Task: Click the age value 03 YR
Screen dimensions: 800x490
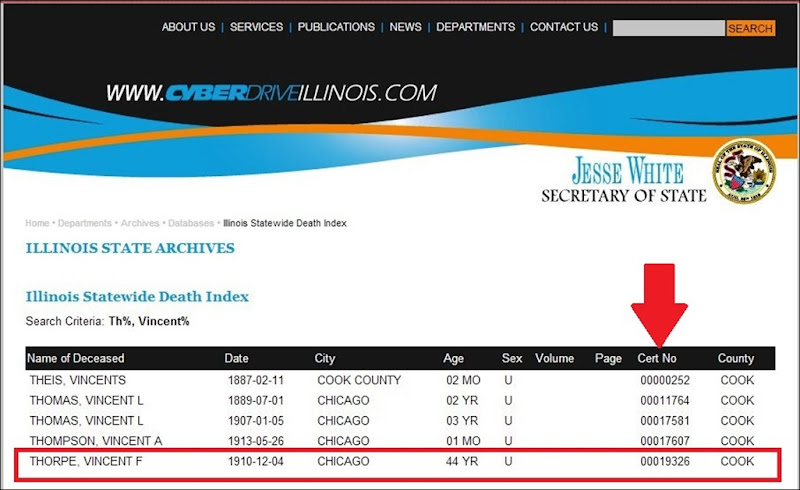Action: 462,421
